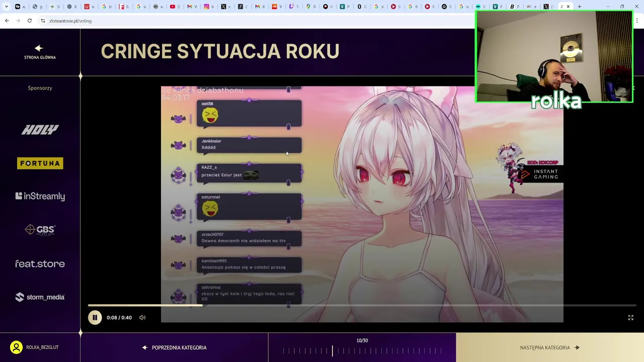Jump to the current category marker on the category timeline
Image resolution: width=644 pixels, height=362 pixels.
click(332, 350)
